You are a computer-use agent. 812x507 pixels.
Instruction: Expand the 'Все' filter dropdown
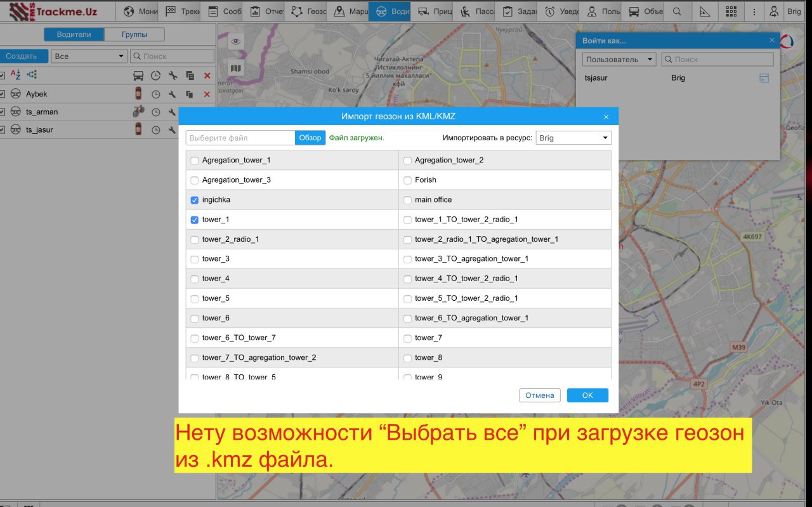(89, 56)
